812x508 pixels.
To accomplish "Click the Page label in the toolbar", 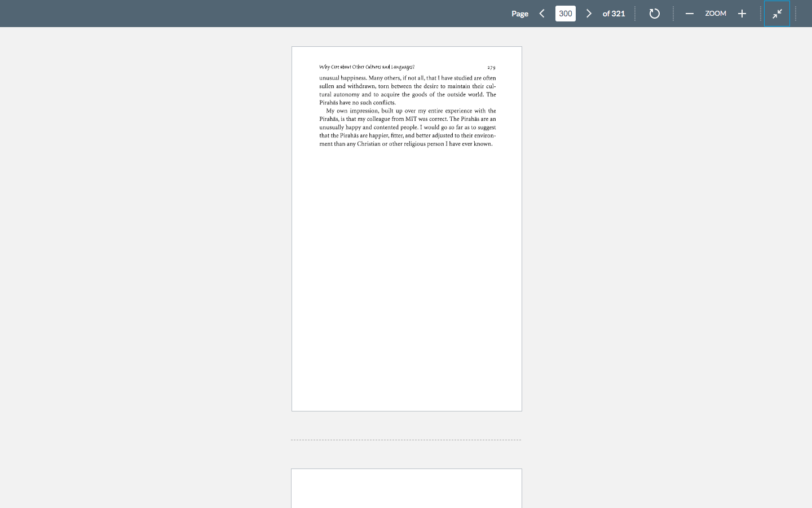I will pos(520,13).
